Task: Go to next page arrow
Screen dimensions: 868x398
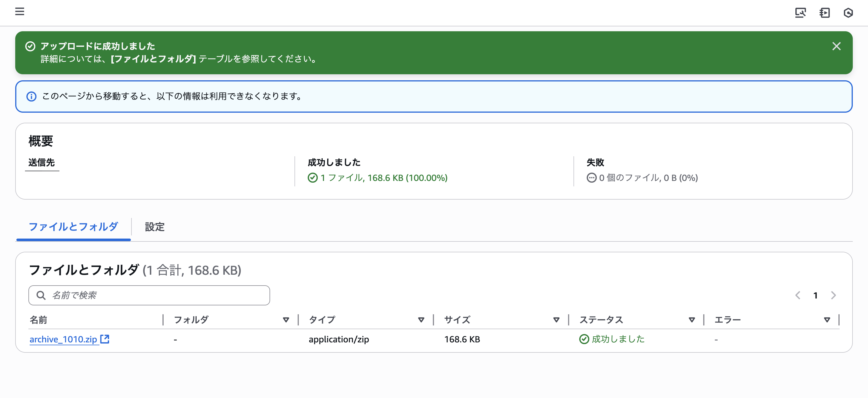Action: (833, 295)
